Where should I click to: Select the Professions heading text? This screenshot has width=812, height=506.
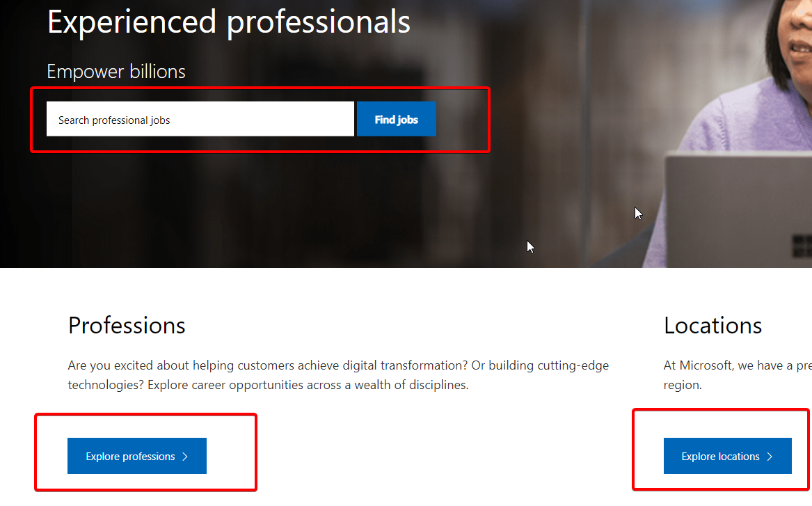tap(127, 325)
